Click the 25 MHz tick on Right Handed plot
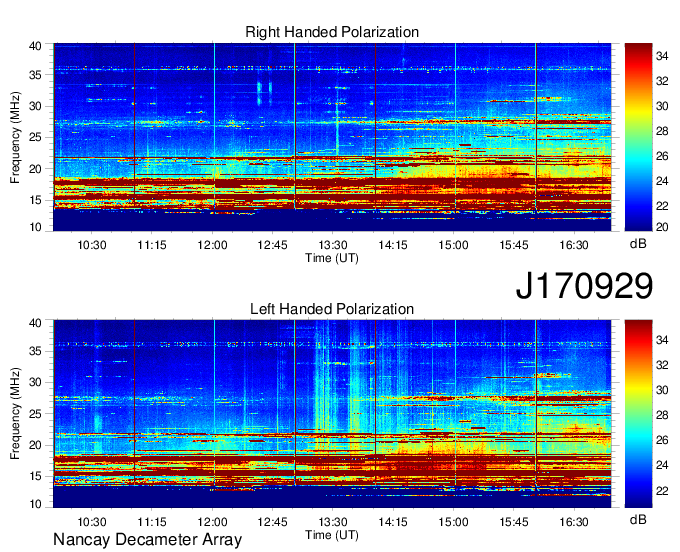This screenshot has width=680, height=552. 35,138
